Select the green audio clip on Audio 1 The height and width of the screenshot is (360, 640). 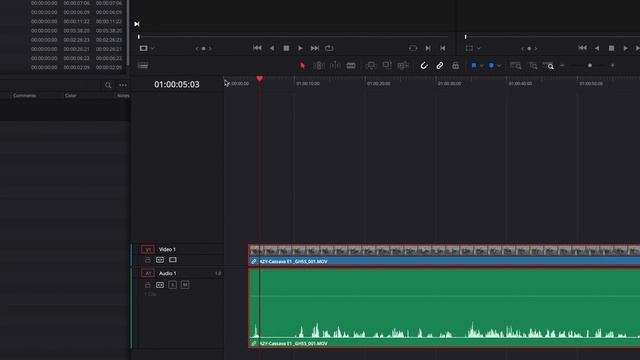coord(444,308)
